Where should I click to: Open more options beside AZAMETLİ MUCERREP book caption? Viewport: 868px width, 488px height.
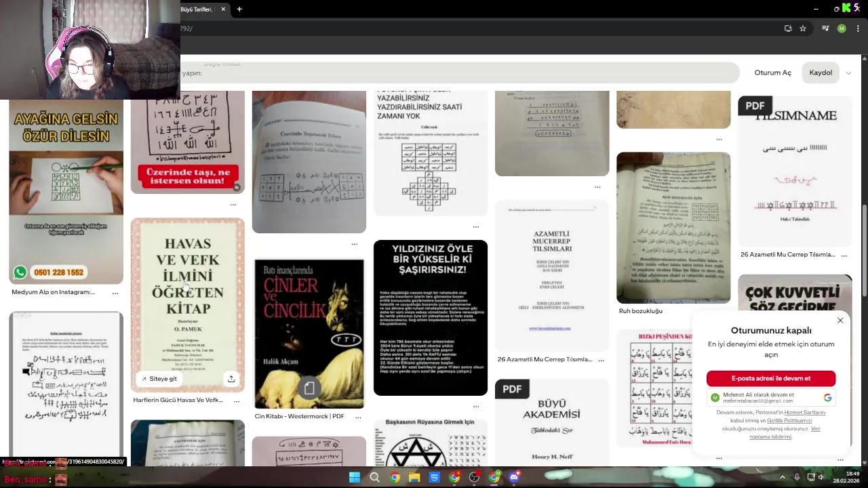click(x=601, y=360)
